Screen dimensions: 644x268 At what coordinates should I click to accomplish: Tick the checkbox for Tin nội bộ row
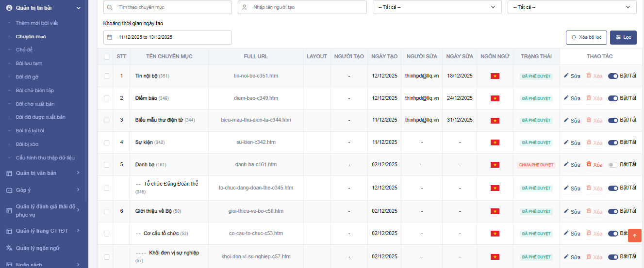pos(106,76)
